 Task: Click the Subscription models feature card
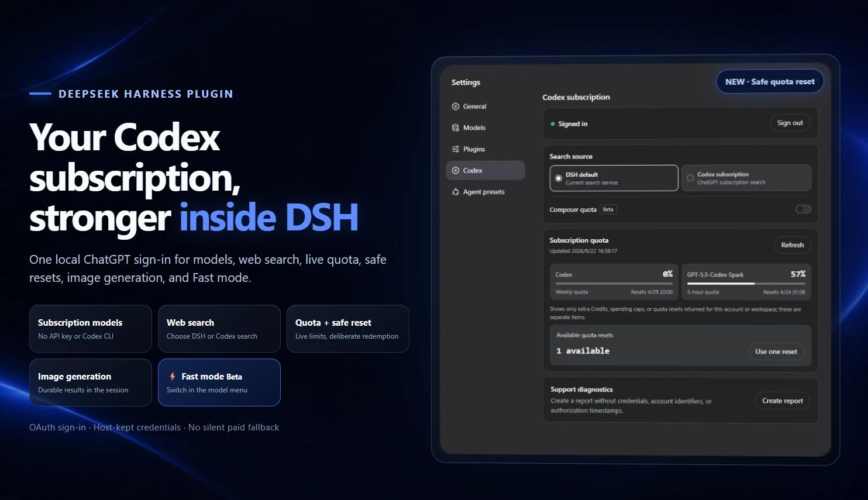91,329
